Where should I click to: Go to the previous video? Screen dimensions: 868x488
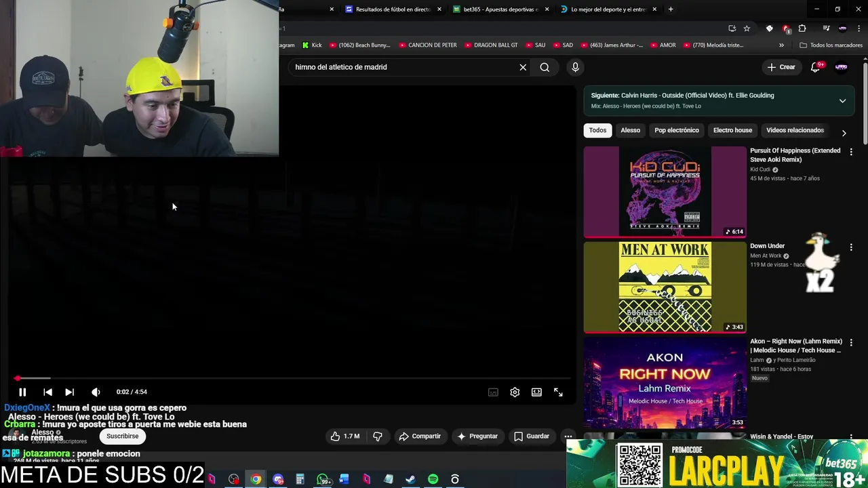(47, 392)
